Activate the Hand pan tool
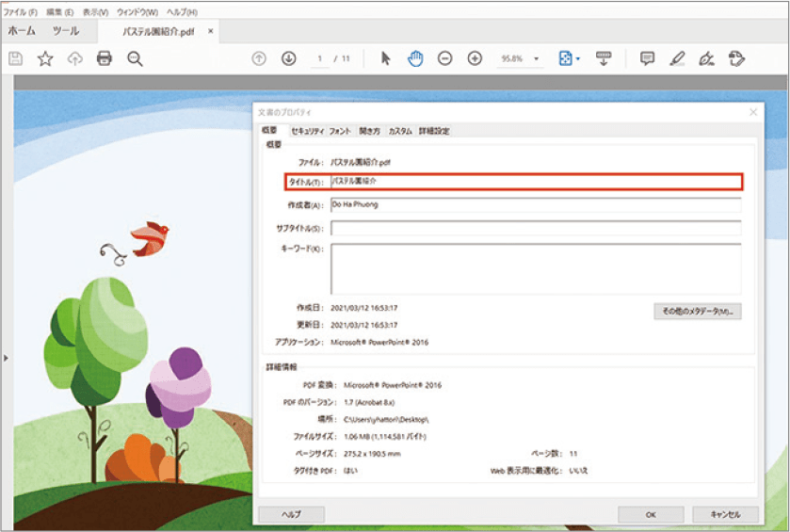This screenshot has height=532, width=790. point(415,58)
